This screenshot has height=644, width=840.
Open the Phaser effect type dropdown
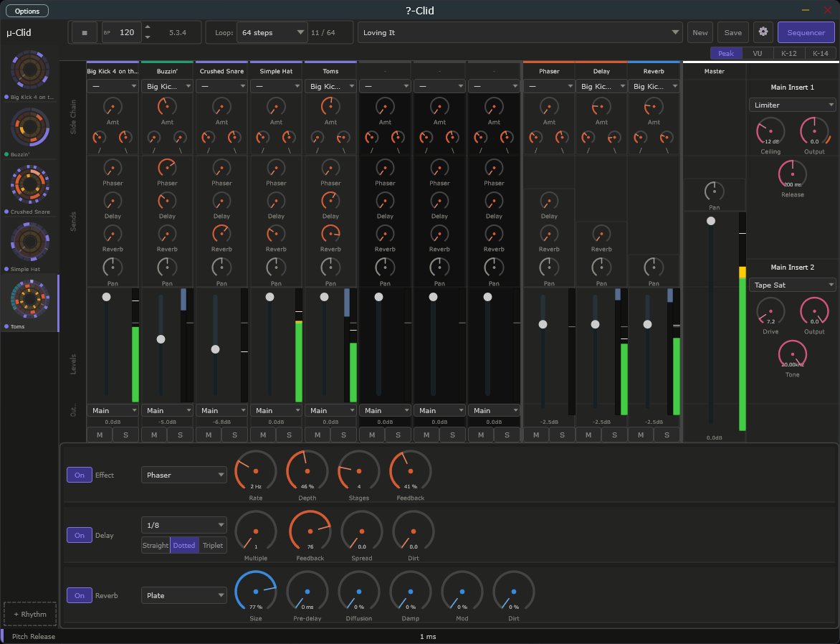coord(183,475)
